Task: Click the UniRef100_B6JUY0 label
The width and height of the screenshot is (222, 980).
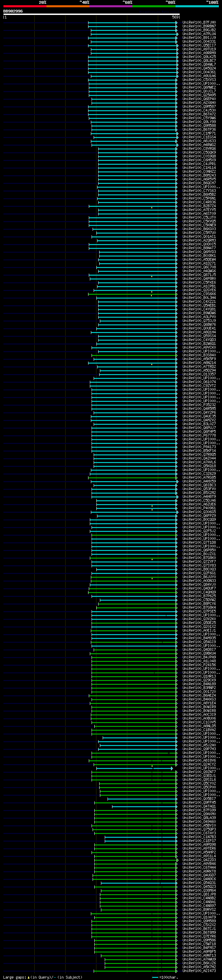Action: click(x=199, y=577)
